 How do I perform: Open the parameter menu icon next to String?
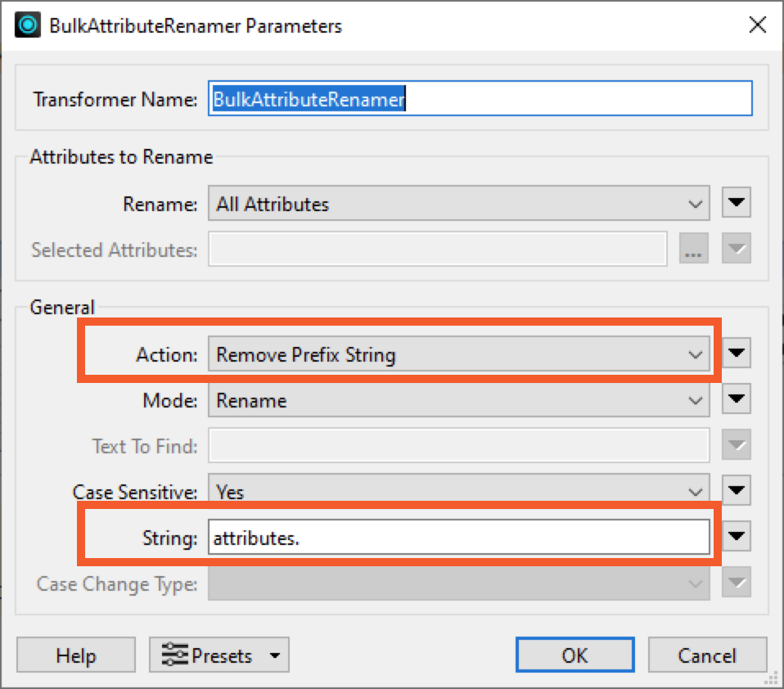coord(735,536)
